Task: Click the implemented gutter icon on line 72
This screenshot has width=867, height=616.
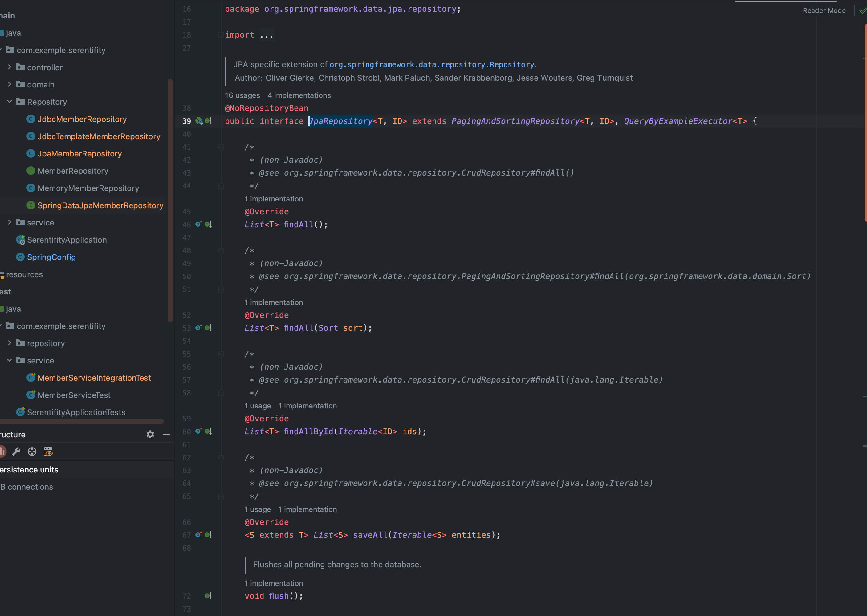Action: click(208, 595)
